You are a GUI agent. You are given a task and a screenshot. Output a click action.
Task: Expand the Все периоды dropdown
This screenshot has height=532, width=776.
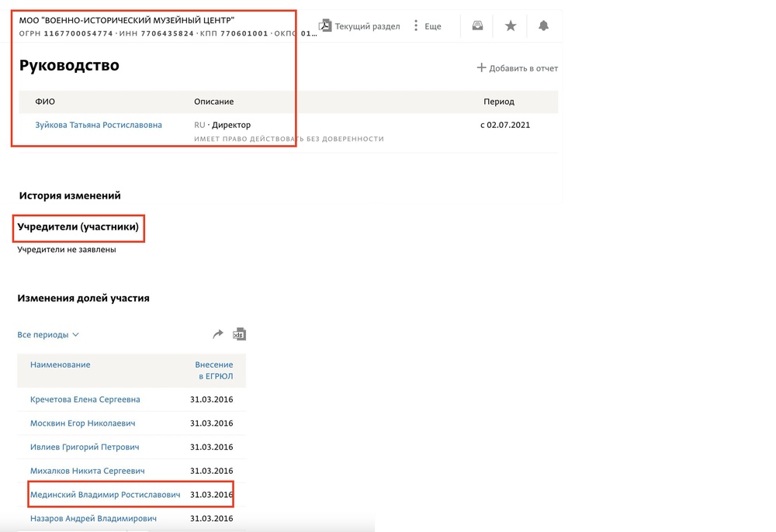point(48,335)
